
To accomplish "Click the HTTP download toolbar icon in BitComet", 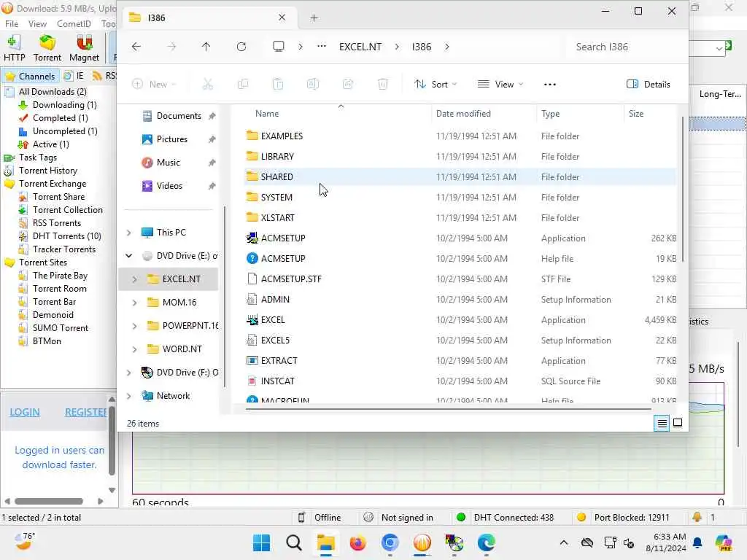I will click(x=15, y=48).
